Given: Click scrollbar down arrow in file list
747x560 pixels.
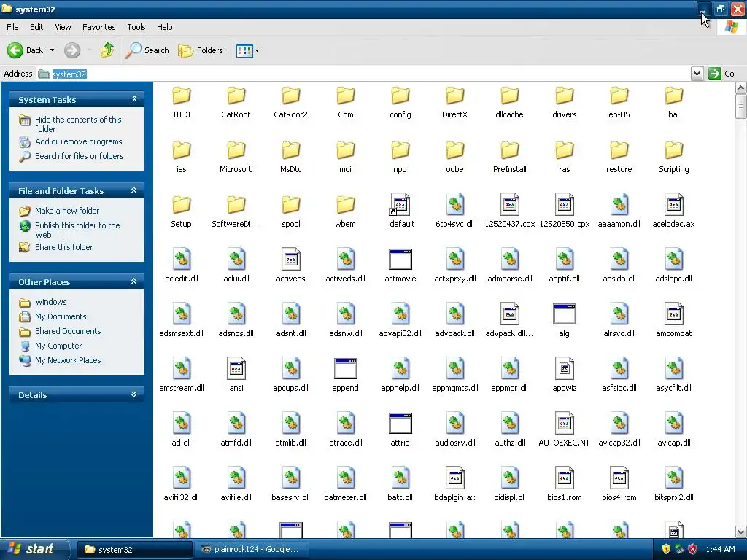Looking at the screenshot, I should pos(741,532).
